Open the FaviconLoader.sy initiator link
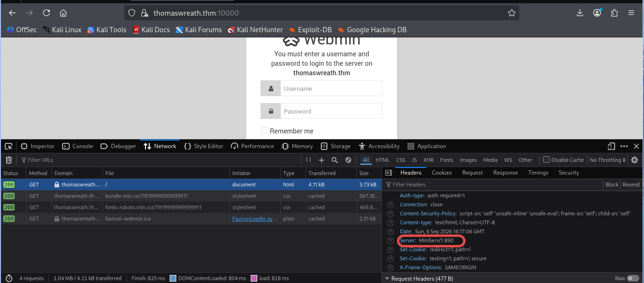Image resolution: width=644 pixels, height=283 pixels. click(254, 219)
